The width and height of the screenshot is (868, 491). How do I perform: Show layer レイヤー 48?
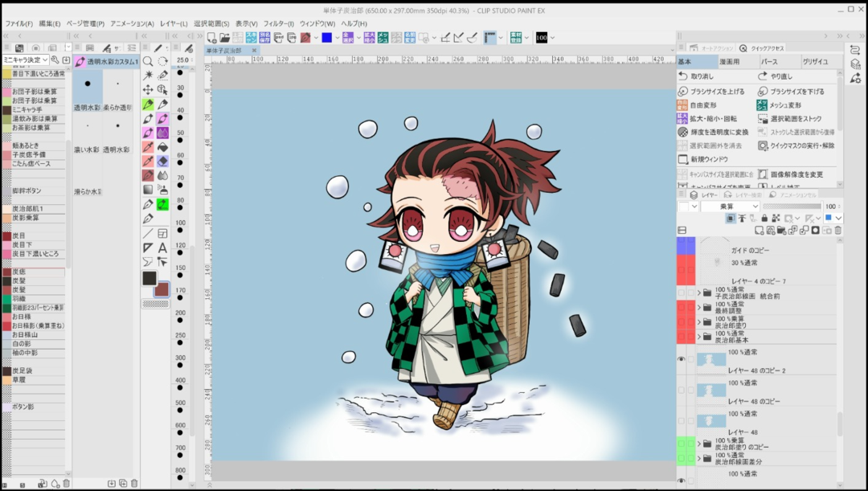click(x=682, y=421)
